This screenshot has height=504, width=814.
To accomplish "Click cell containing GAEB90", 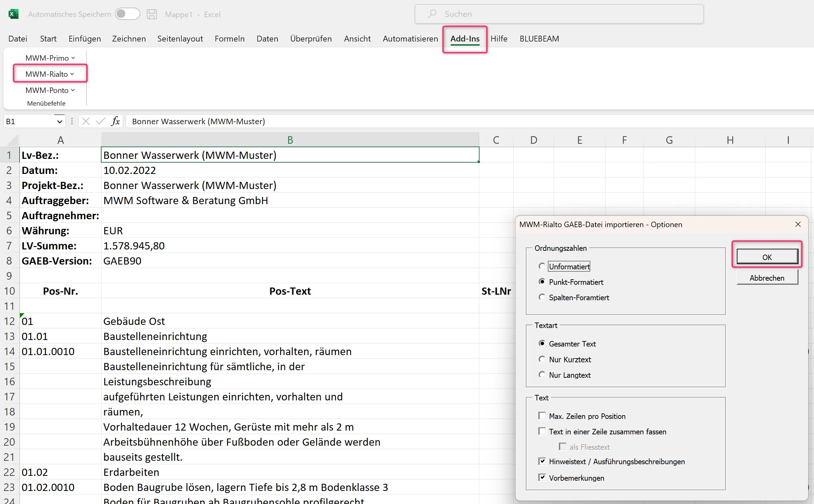I will pyautogui.click(x=290, y=261).
